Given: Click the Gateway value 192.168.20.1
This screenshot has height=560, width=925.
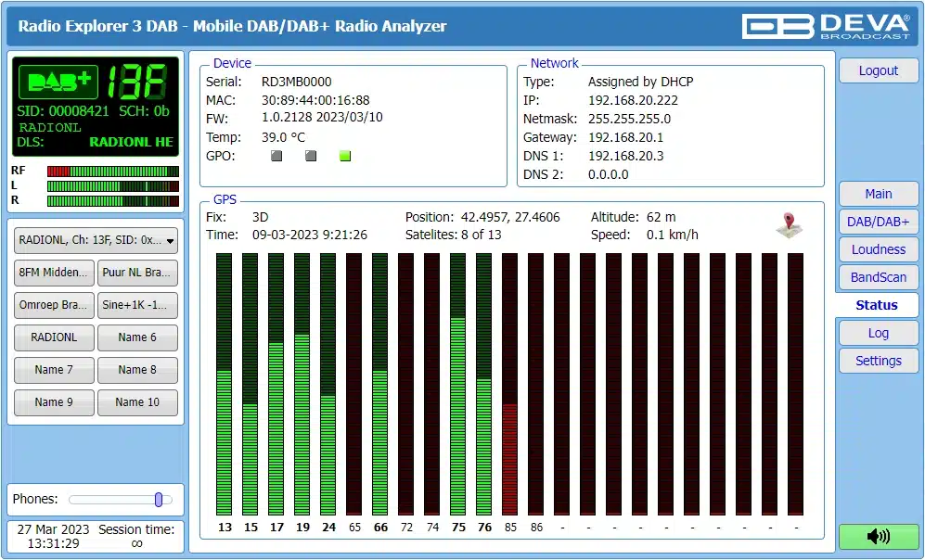Looking at the screenshot, I should pyautogui.click(x=626, y=137).
